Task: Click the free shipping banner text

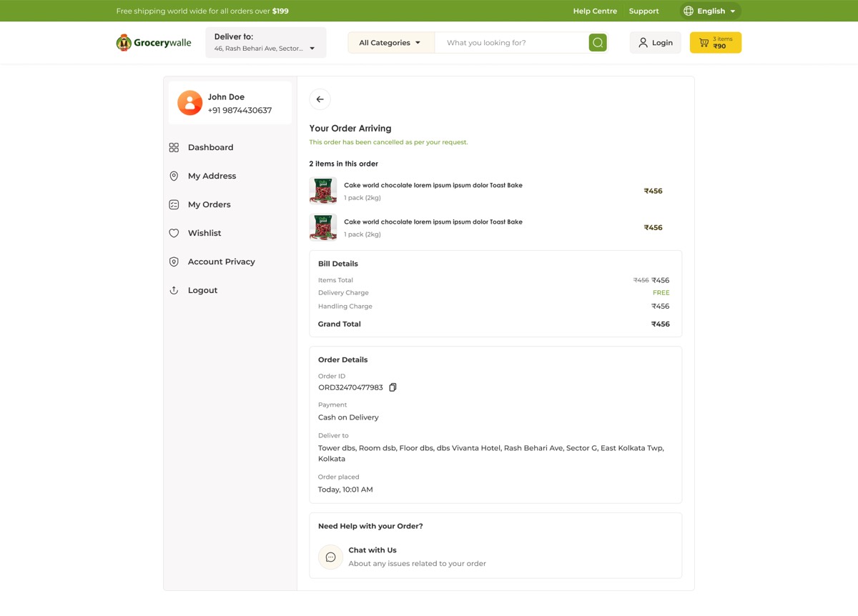Action: (202, 11)
